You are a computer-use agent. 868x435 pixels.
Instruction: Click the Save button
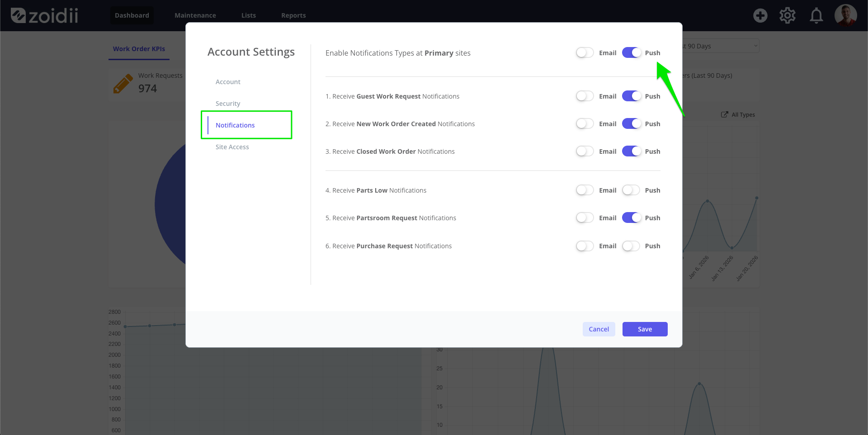click(645, 329)
